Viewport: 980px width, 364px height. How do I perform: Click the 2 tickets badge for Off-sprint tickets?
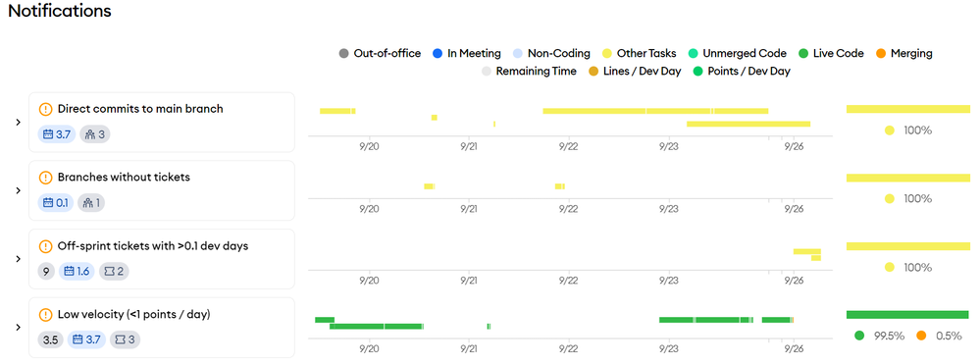[x=113, y=272]
